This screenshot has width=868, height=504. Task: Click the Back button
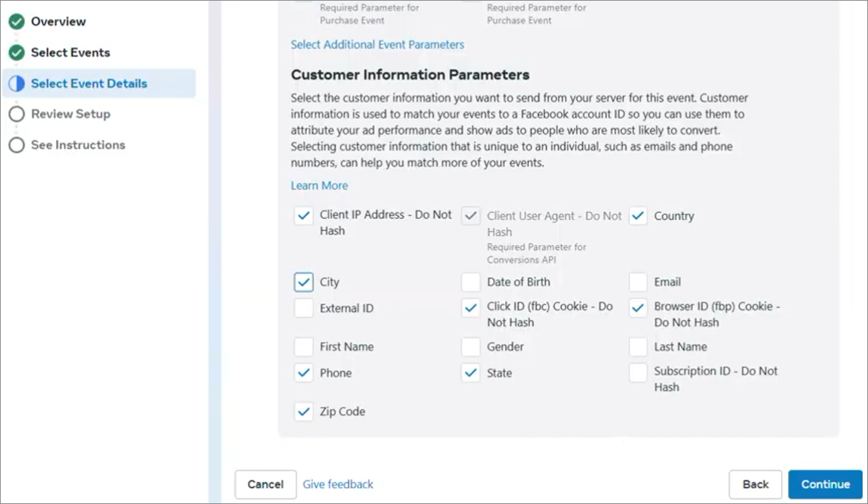coord(756,484)
